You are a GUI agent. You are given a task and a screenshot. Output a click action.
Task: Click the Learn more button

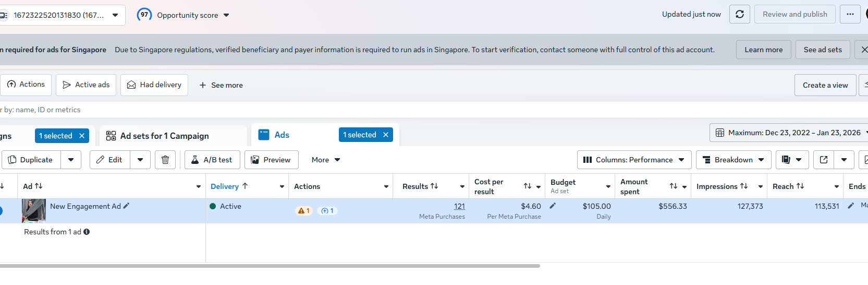pos(763,50)
